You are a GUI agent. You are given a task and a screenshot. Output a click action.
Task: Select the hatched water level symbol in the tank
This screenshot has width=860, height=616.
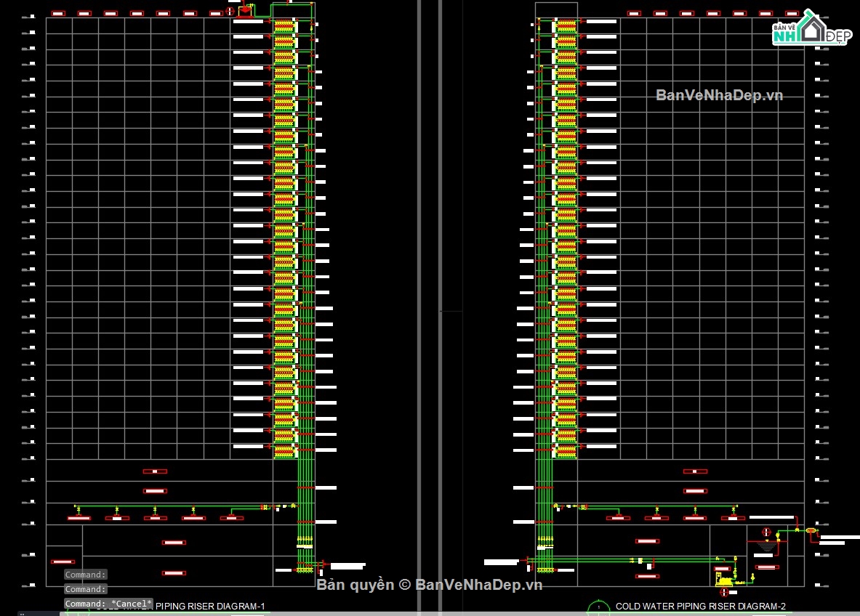[x=766, y=546]
